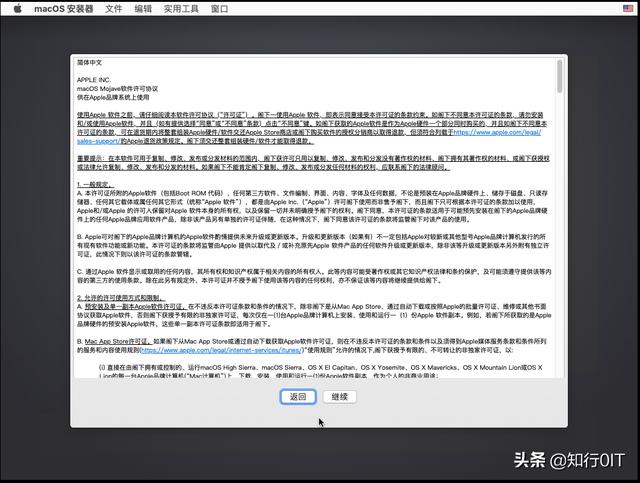Open the 文件 menu
The width and height of the screenshot is (640, 483).
pyautogui.click(x=113, y=9)
